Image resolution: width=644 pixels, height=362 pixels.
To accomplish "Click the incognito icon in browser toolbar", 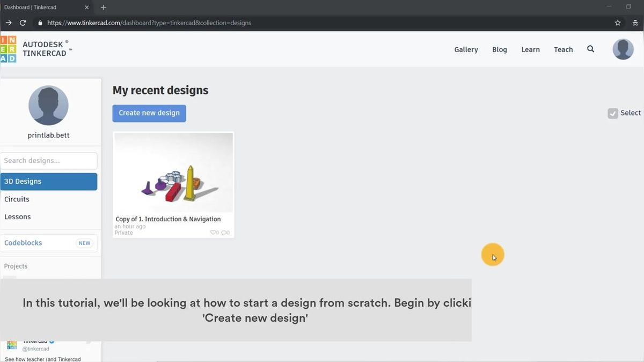I will pyautogui.click(x=635, y=23).
